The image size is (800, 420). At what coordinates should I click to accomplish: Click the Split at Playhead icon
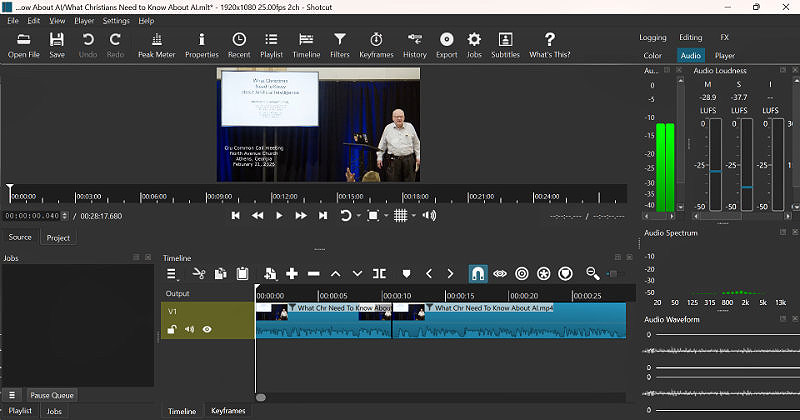click(379, 273)
